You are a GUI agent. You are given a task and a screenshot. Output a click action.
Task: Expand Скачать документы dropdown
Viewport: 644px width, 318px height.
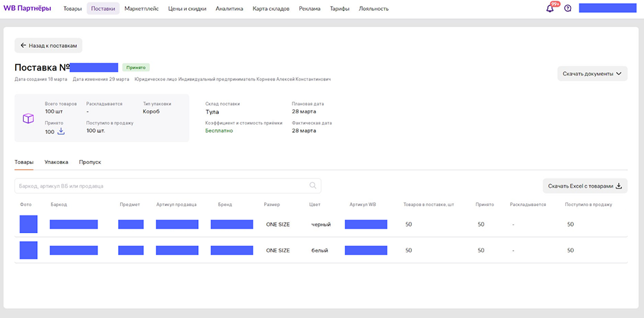592,74
